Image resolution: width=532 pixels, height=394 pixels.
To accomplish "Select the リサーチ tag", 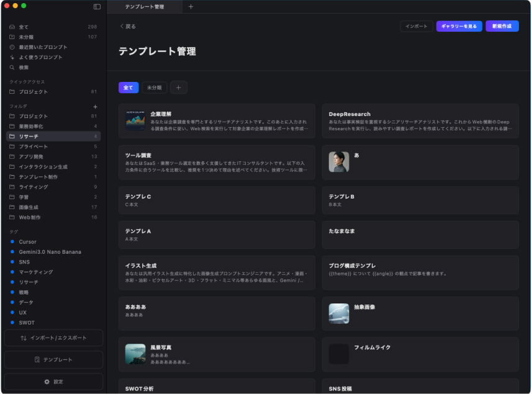I will 53,282.
